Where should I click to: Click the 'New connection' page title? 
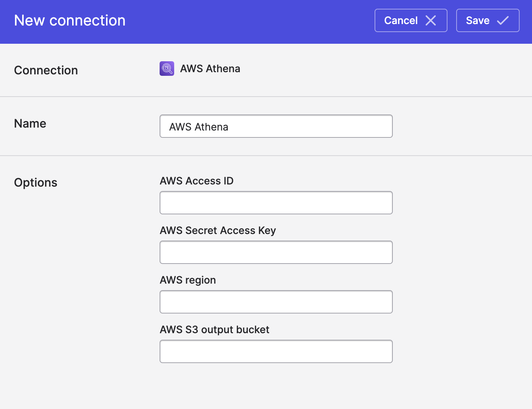tap(70, 21)
